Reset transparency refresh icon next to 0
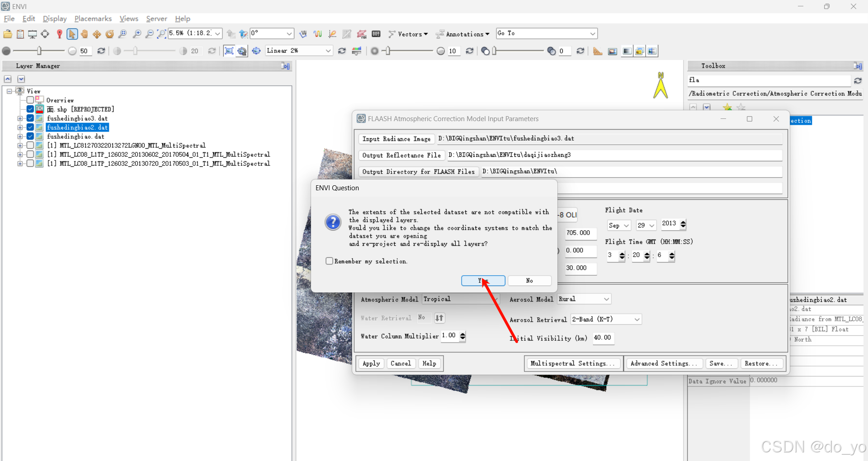This screenshot has height=461, width=868. (x=580, y=51)
